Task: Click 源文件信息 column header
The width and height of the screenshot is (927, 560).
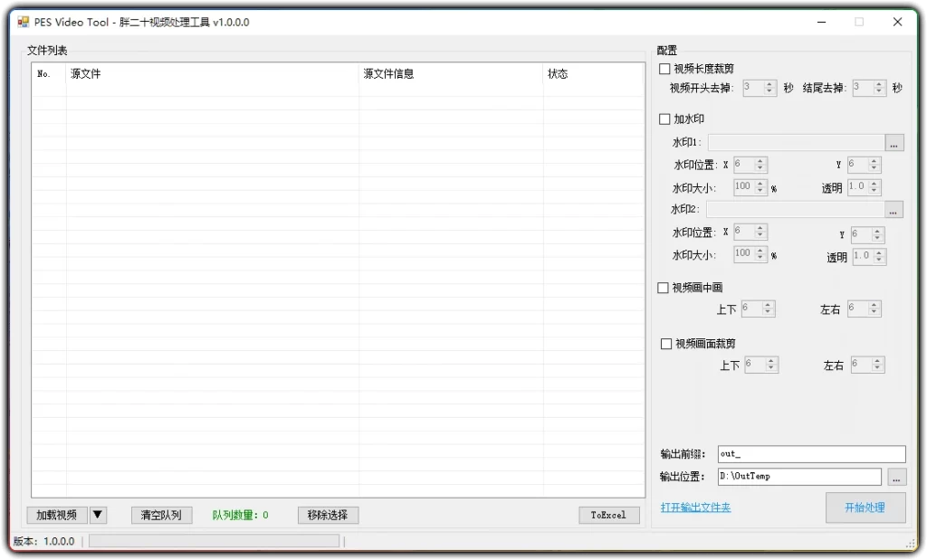Action: (451, 74)
